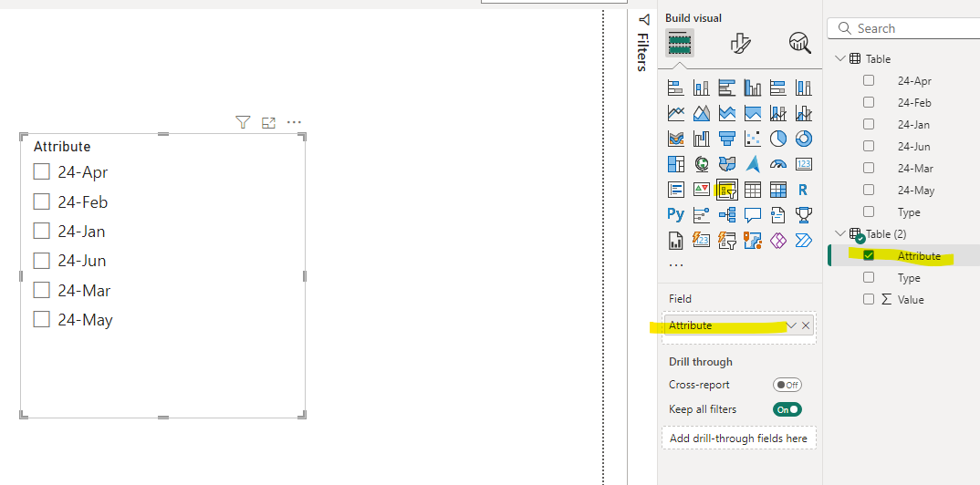
Task: Select the 100% stacked column chart visual
Action: [804, 88]
